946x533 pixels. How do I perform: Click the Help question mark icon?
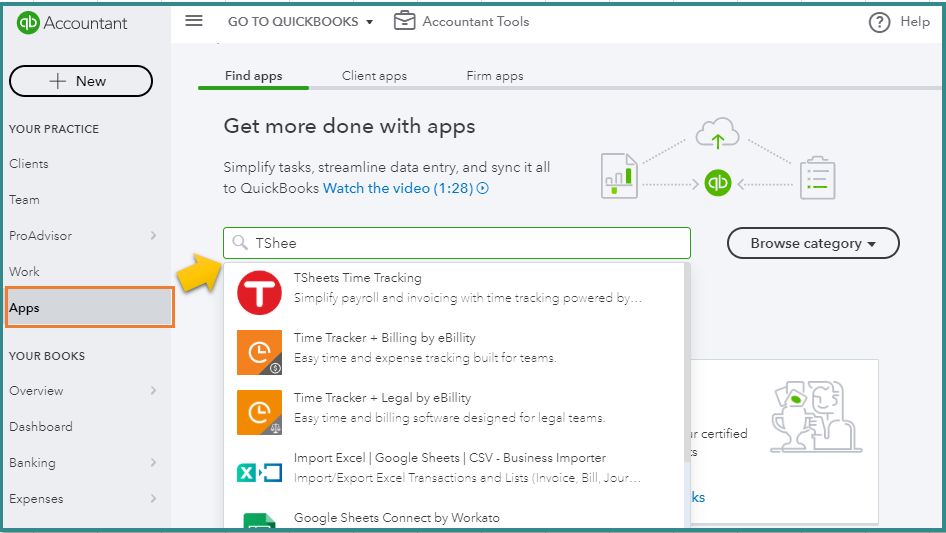tap(879, 22)
